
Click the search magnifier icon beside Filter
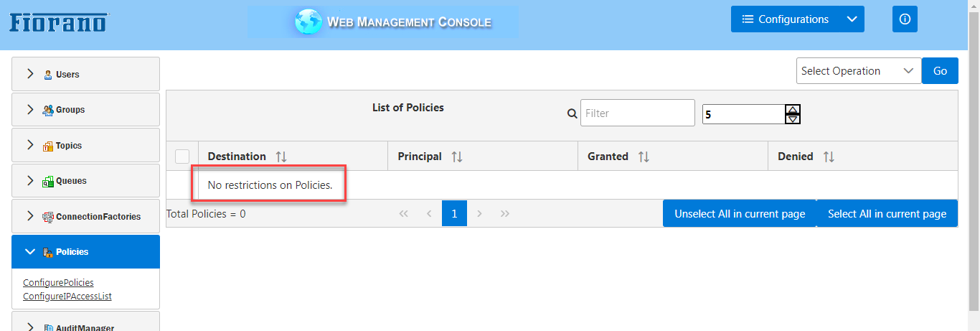(572, 113)
